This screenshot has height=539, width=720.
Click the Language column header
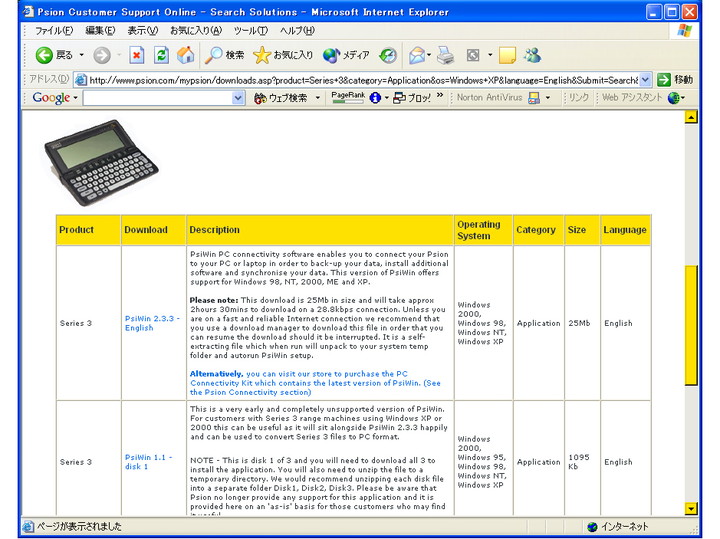click(x=624, y=230)
